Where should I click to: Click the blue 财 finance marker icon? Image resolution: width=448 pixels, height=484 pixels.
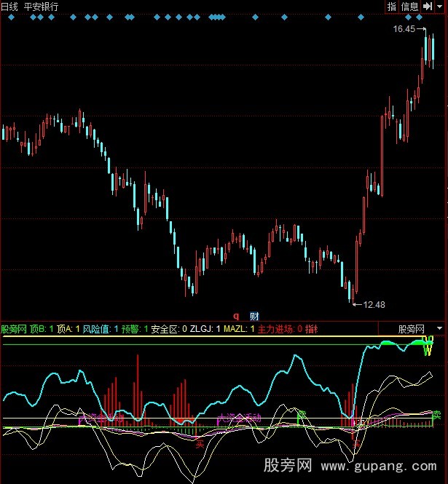pos(254,316)
